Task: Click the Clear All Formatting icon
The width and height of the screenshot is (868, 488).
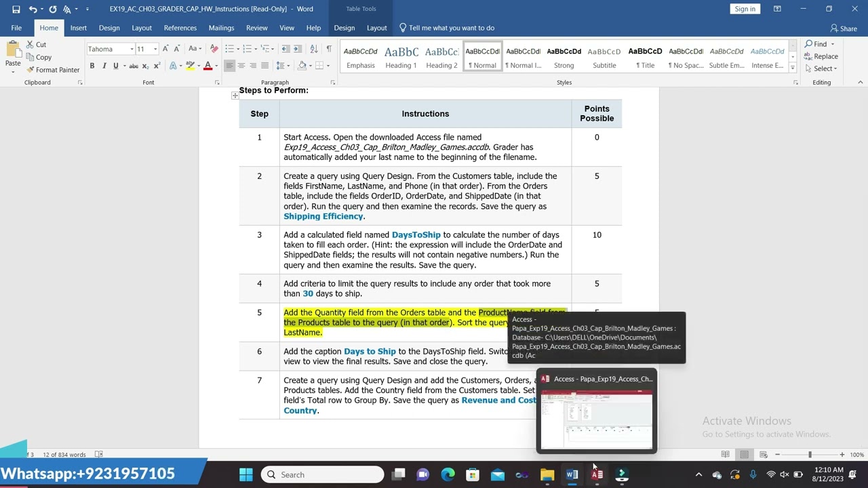Action: [214, 49]
